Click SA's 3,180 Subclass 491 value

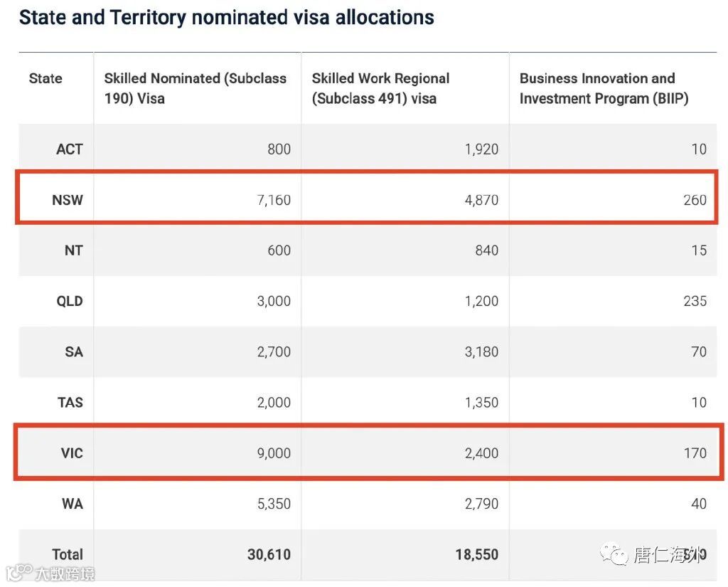pos(481,351)
